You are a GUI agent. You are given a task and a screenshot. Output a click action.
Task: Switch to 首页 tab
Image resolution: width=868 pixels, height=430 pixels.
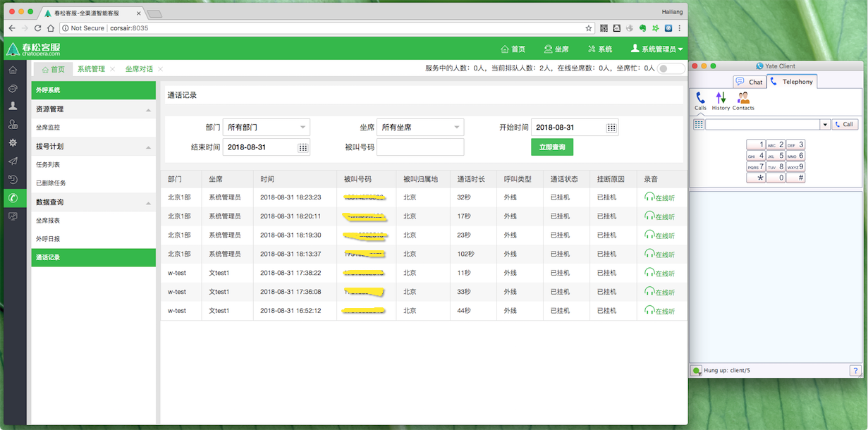click(53, 69)
